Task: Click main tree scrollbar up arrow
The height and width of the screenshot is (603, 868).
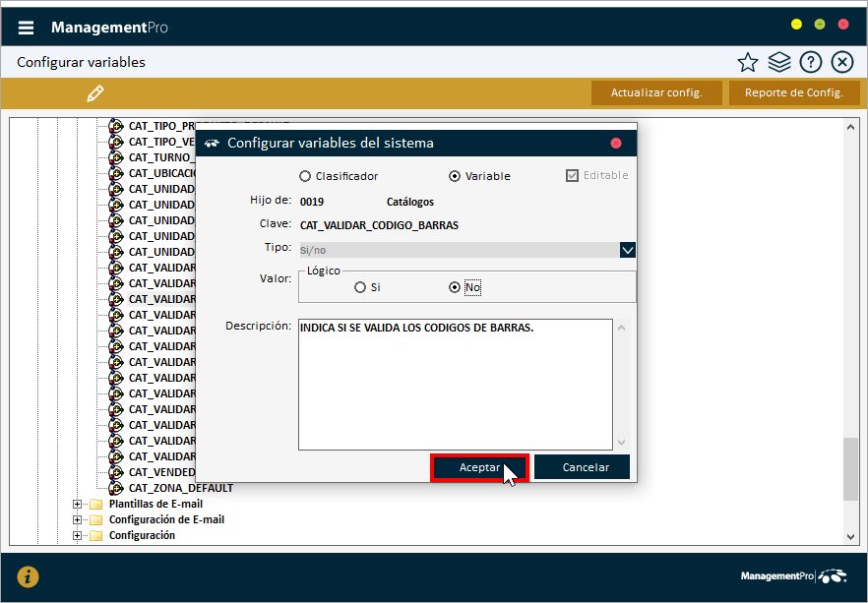Action: click(x=850, y=127)
